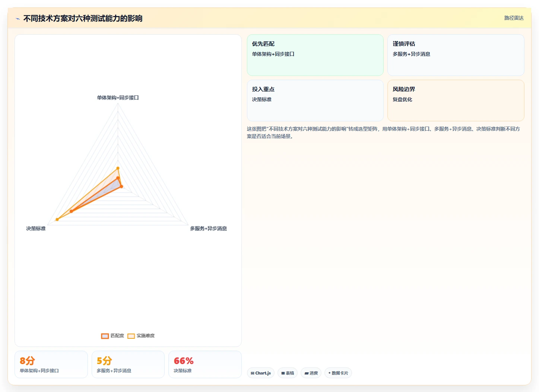Click 决策标准 text in 投入重点 card

pos(261,99)
